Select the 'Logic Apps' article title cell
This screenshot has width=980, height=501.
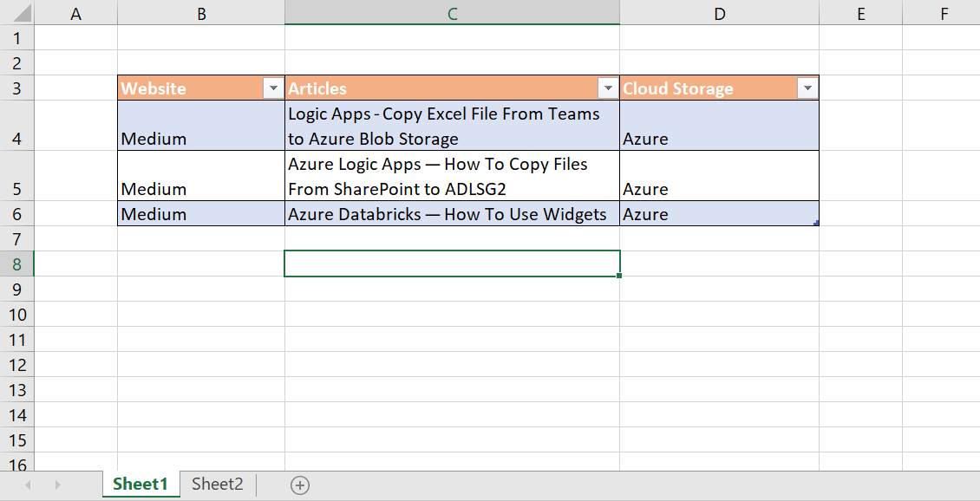[451, 126]
